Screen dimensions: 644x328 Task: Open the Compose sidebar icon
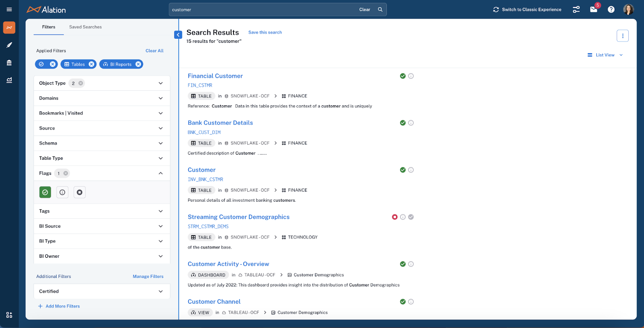coord(9,45)
